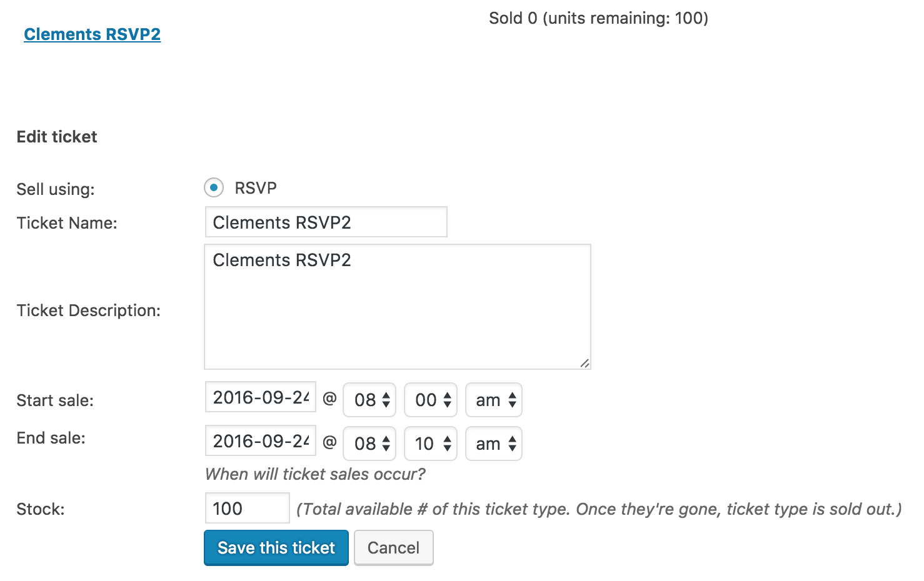Open the End sale am/pm dropdown
Image resolution: width=924 pixels, height=581 pixels.
click(494, 444)
